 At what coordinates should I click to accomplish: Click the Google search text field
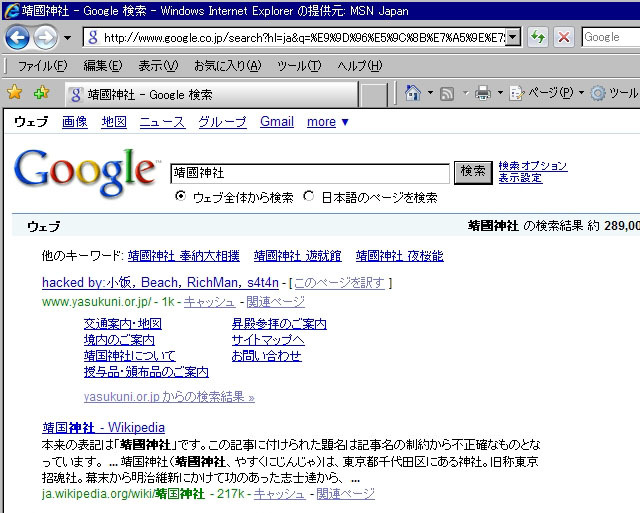310,173
